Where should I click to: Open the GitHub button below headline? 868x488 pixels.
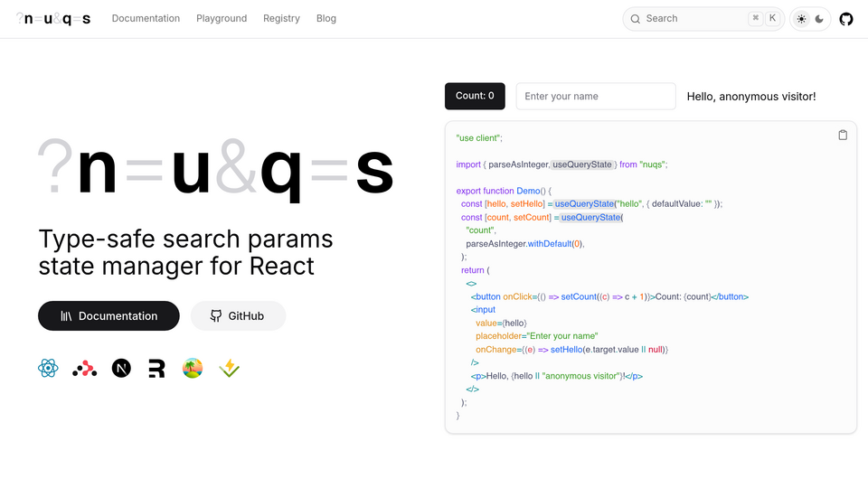point(238,316)
